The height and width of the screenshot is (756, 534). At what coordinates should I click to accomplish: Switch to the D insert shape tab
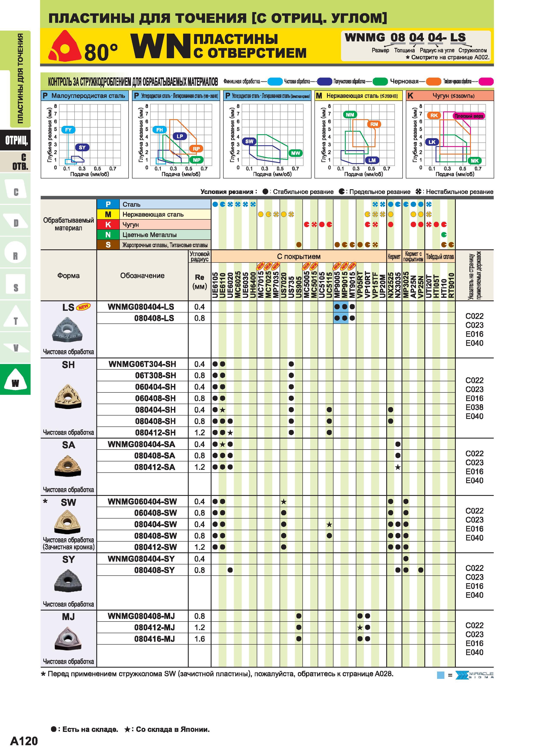click(16, 220)
